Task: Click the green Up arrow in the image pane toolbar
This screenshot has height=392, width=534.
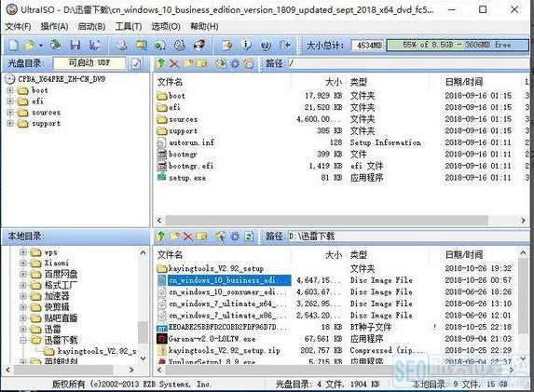Action: pyautogui.click(x=160, y=63)
